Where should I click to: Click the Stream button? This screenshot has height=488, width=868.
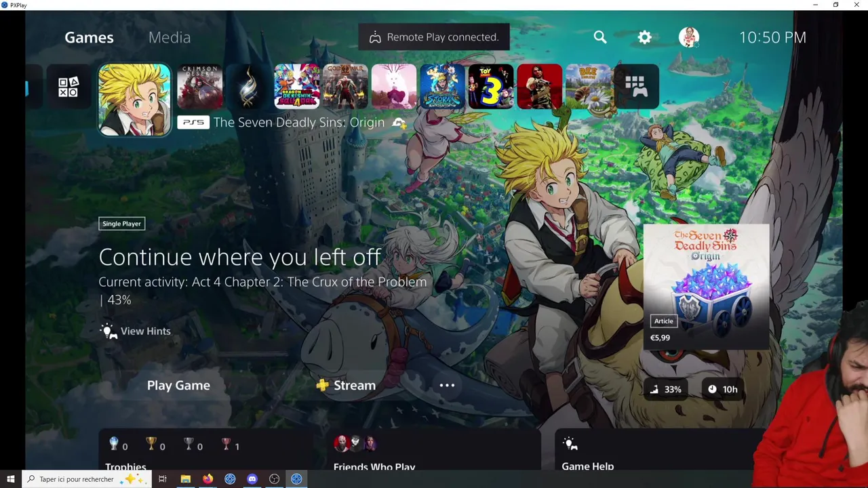click(x=346, y=385)
